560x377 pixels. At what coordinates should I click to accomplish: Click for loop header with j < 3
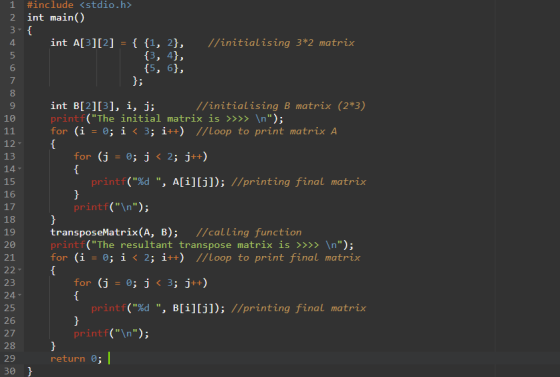(140, 283)
